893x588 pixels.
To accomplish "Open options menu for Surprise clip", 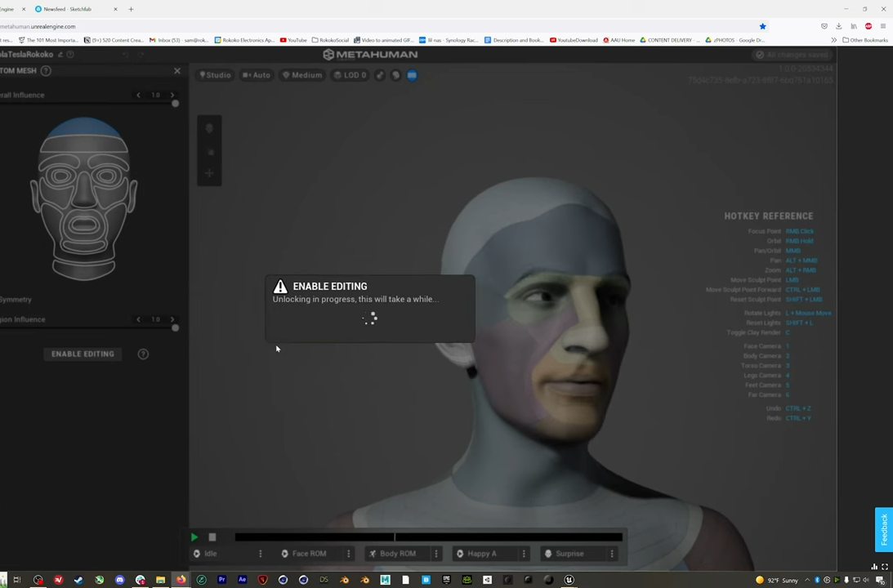I will tap(612, 553).
